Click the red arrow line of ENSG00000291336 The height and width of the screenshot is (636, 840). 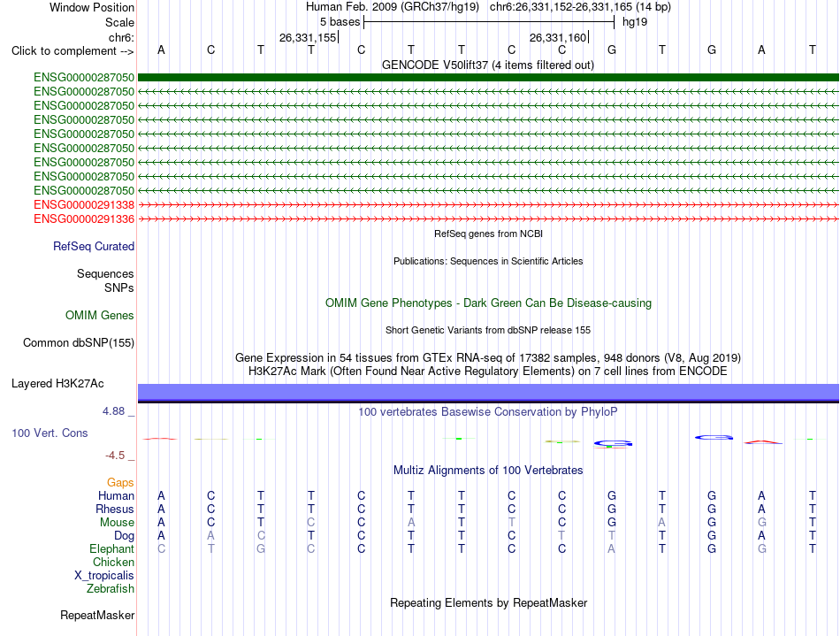click(x=488, y=218)
